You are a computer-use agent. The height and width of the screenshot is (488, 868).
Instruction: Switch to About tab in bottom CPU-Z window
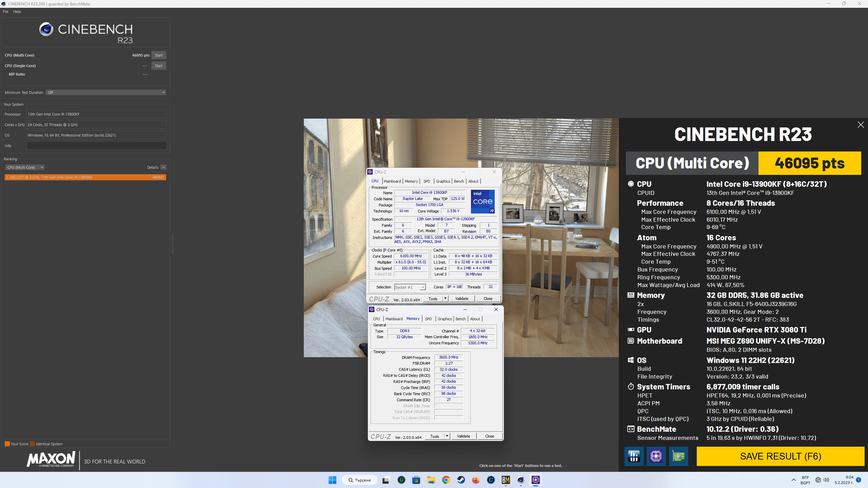[475, 319]
